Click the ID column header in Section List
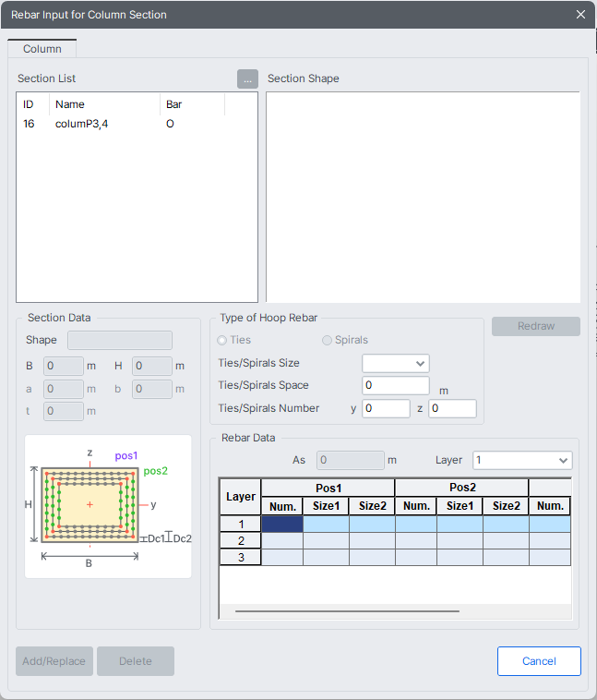Image resolution: width=597 pixels, height=700 pixels. coord(32,104)
